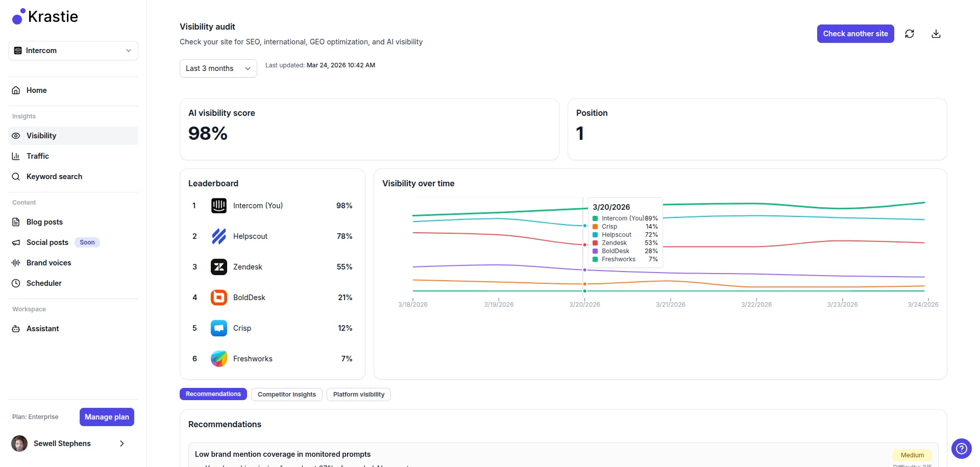Viewport: 980px width, 467px height.
Task: Click the download report icon
Action: pyautogui.click(x=936, y=34)
